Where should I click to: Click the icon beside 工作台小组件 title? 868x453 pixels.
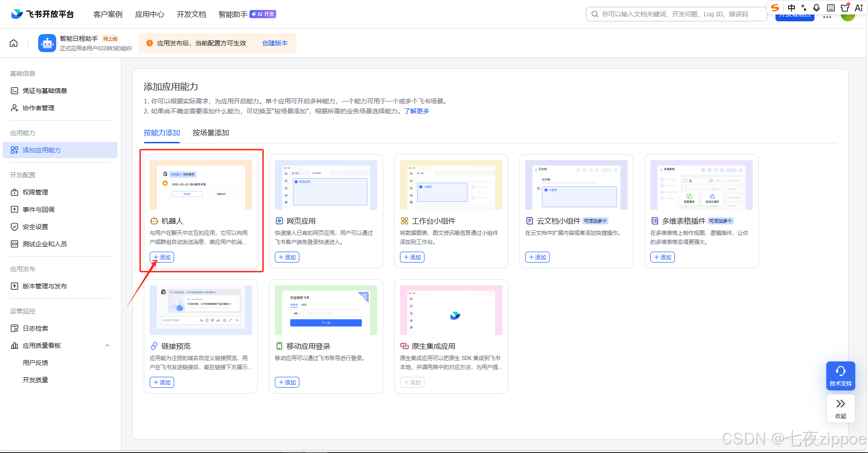tap(405, 221)
